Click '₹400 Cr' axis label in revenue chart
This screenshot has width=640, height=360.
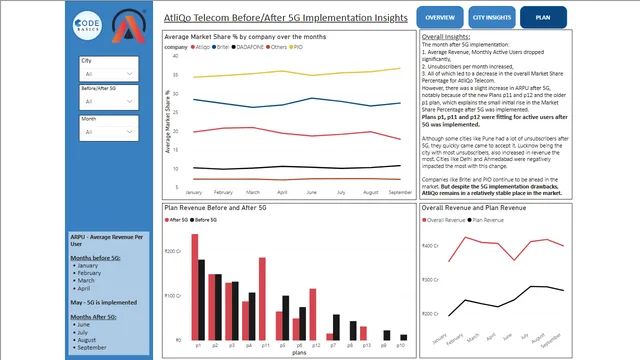[430, 246]
